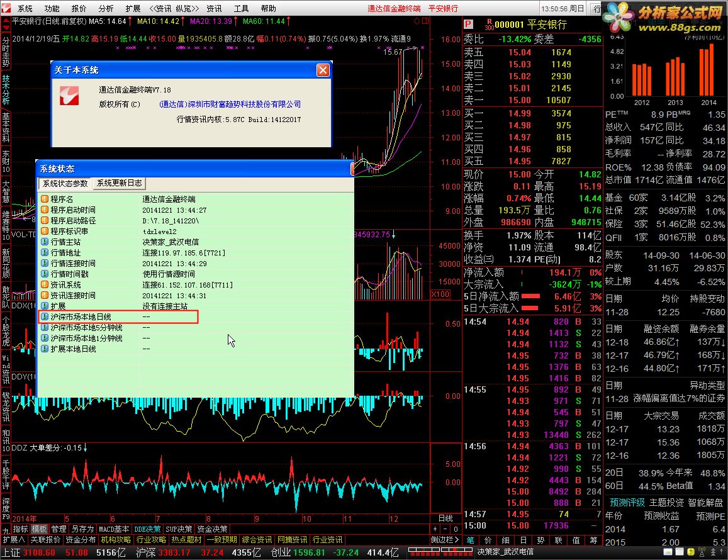Open the 热点题材 bottom tab
728x560 pixels.
point(186,540)
